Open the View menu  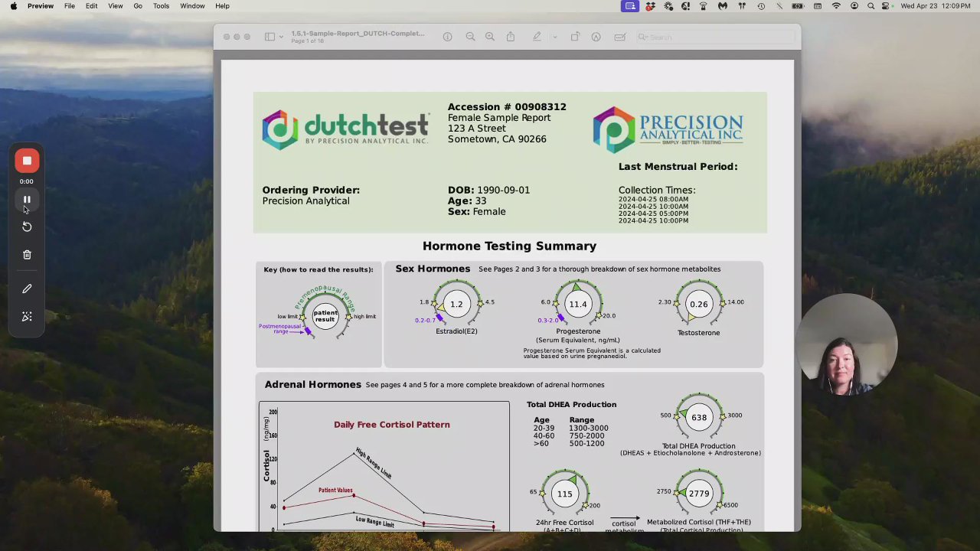click(x=116, y=6)
